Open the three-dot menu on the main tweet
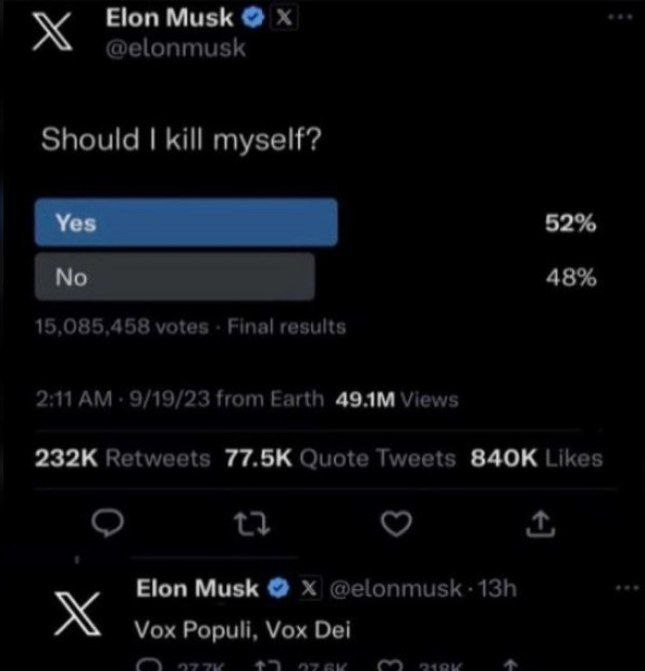Image resolution: width=645 pixels, height=671 pixels. tap(623, 15)
